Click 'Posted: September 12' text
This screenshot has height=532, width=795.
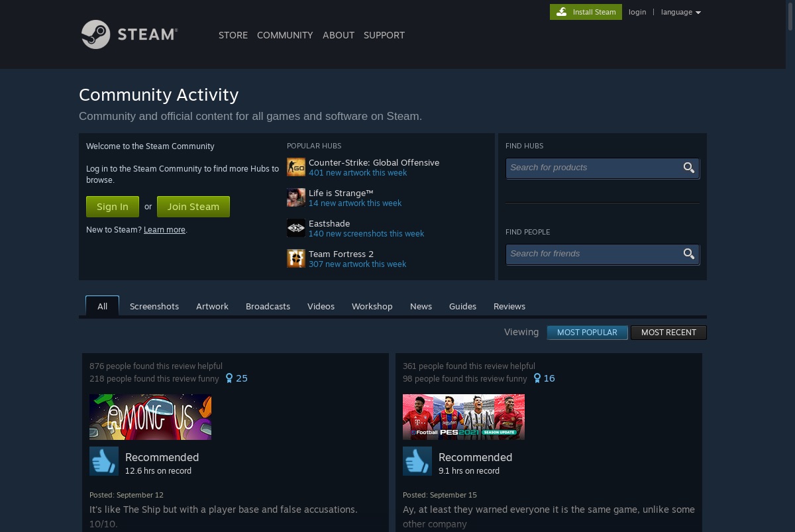tap(127, 495)
